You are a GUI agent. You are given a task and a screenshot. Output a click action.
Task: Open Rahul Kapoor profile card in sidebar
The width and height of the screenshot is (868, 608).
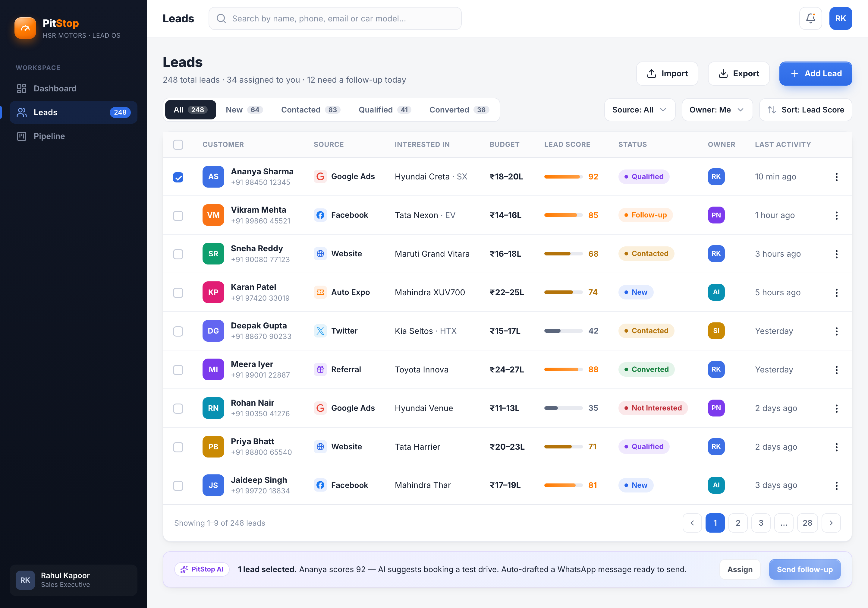coord(73,580)
